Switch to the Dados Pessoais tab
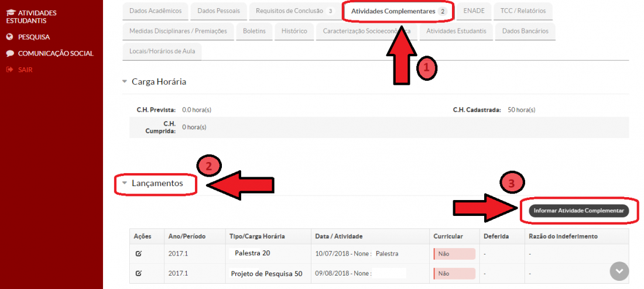This screenshot has height=289, width=644. pos(218,11)
